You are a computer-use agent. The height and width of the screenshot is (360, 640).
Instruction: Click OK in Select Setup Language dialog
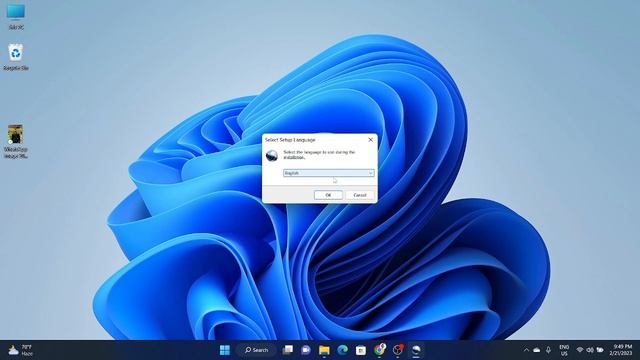328,195
